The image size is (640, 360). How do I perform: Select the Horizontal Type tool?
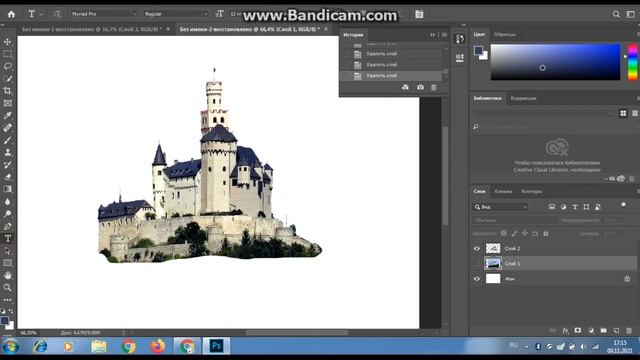tap(7, 238)
